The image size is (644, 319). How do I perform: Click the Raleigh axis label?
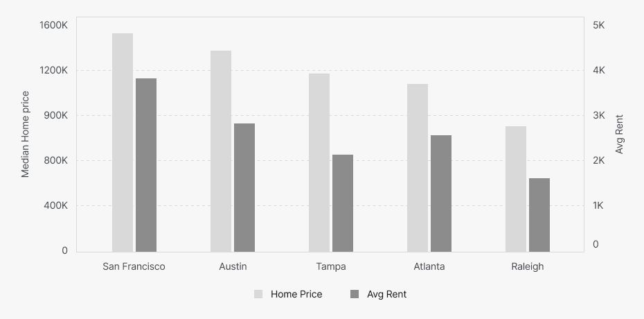(528, 266)
